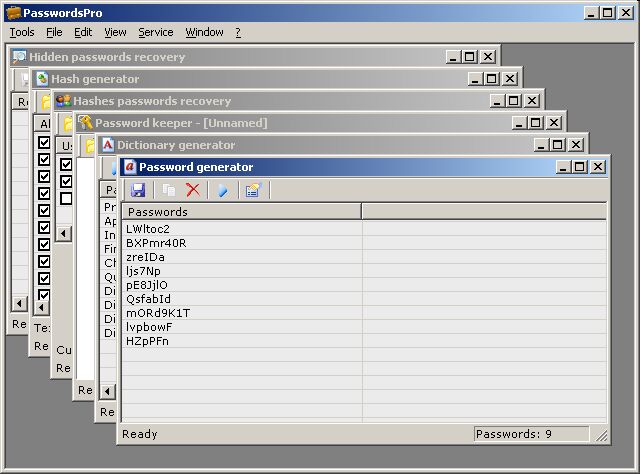The image size is (640, 474).
Task: Open the ? help menu
Action: pos(238,32)
